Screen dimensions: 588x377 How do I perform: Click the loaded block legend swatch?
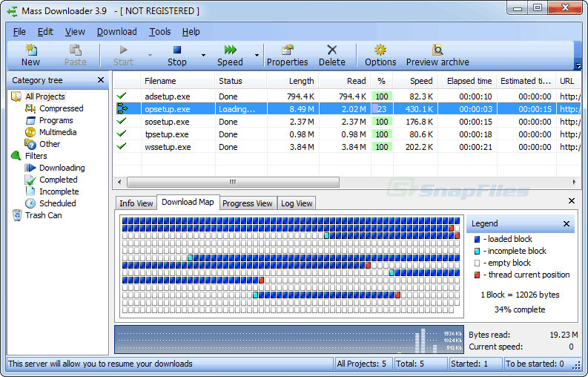[x=477, y=239]
